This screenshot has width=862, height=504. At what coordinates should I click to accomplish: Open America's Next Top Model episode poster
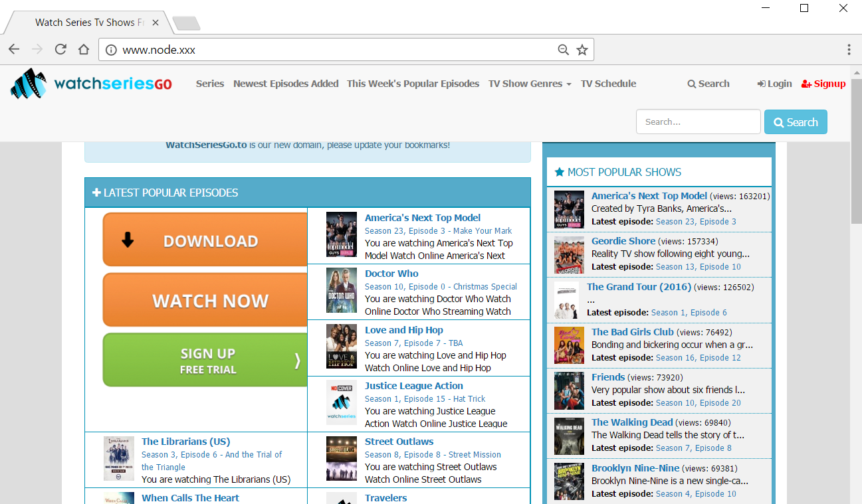(x=342, y=234)
